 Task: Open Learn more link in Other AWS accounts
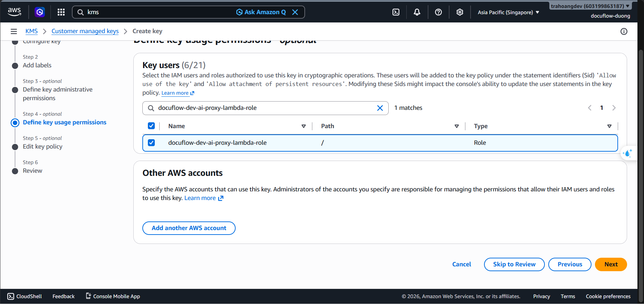204,198
